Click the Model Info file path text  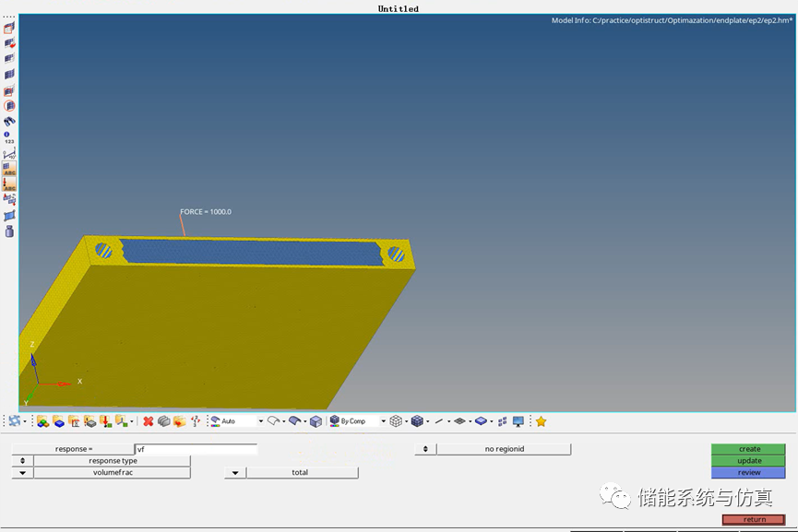[672, 20]
